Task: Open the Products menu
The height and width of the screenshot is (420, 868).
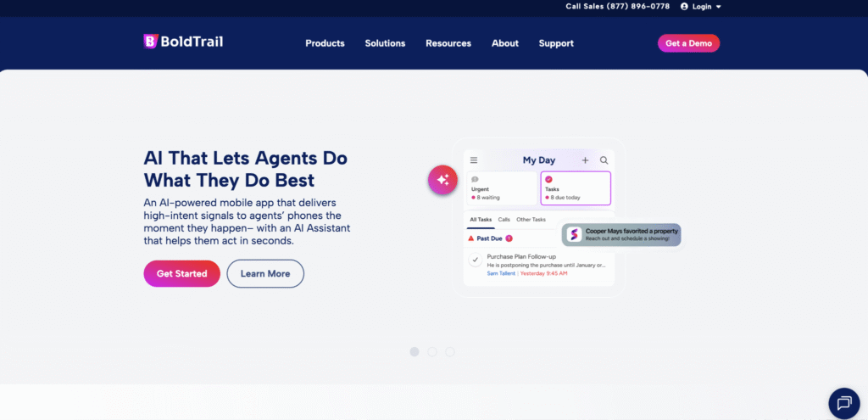Action: point(325,43)
